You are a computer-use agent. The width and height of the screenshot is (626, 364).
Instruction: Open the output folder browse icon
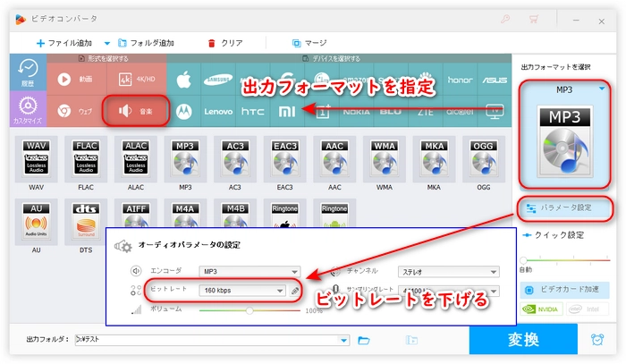pos(364,340)
